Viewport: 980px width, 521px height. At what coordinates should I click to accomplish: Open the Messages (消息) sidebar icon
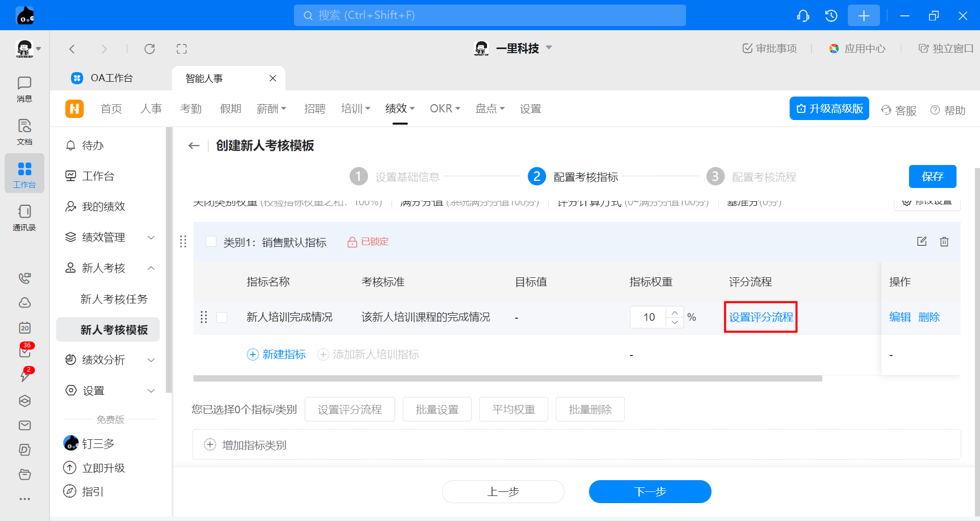[x=24, y=89]
